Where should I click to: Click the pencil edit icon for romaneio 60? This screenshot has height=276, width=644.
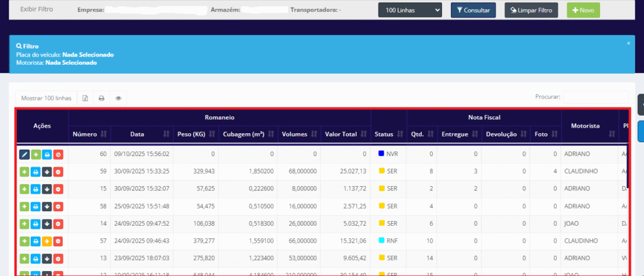click(x=24, y=153)
